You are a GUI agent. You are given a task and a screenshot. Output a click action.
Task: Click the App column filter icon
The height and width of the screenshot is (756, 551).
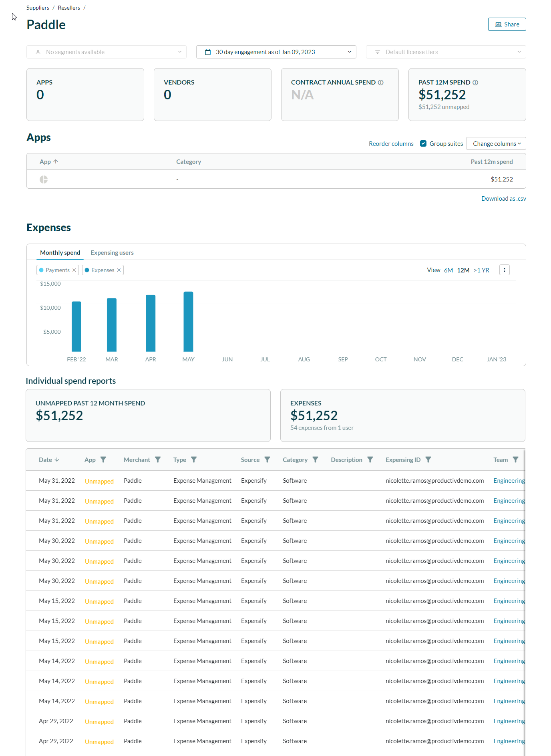point(103,460)
